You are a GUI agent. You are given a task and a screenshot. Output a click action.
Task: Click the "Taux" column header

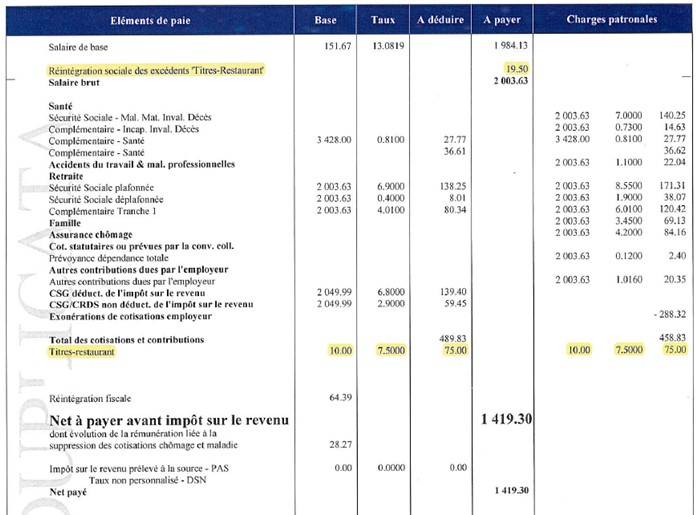[x=383, y=20]
